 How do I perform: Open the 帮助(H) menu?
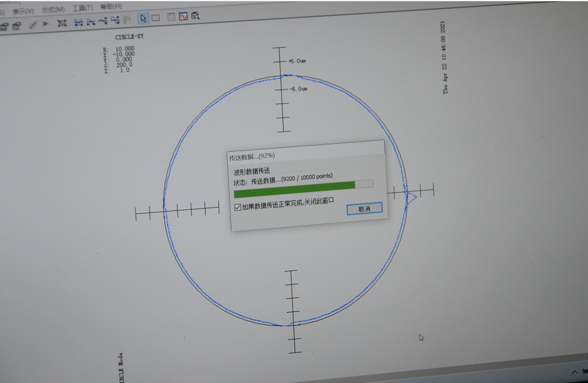tap(110, 7)
